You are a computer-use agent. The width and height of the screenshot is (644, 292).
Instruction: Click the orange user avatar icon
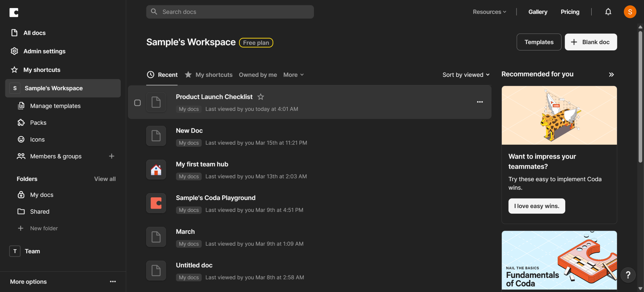[630, 12]
